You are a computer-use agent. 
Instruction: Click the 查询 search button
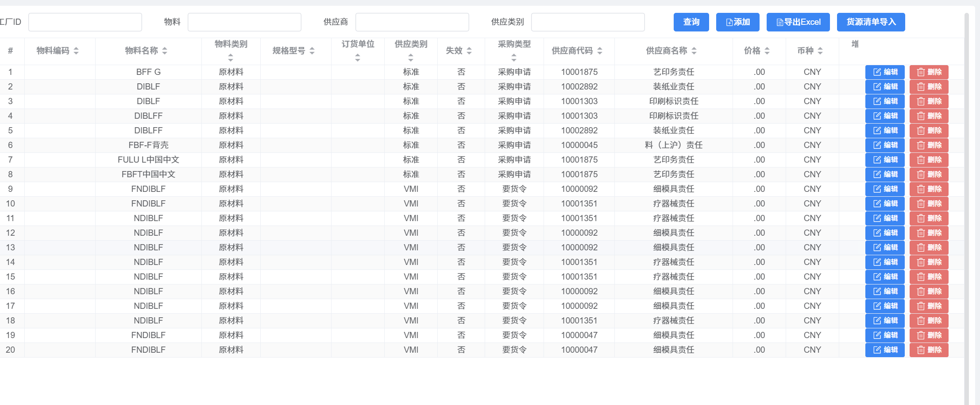pos(691,22)
